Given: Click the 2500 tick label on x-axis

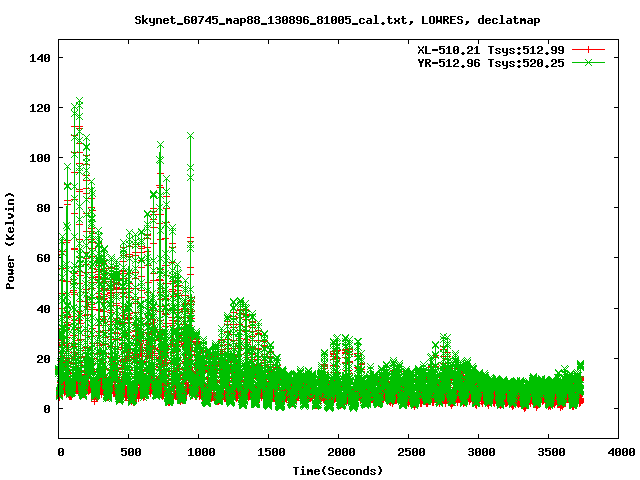Looking at the screenshot, I should tap(411, 452).
